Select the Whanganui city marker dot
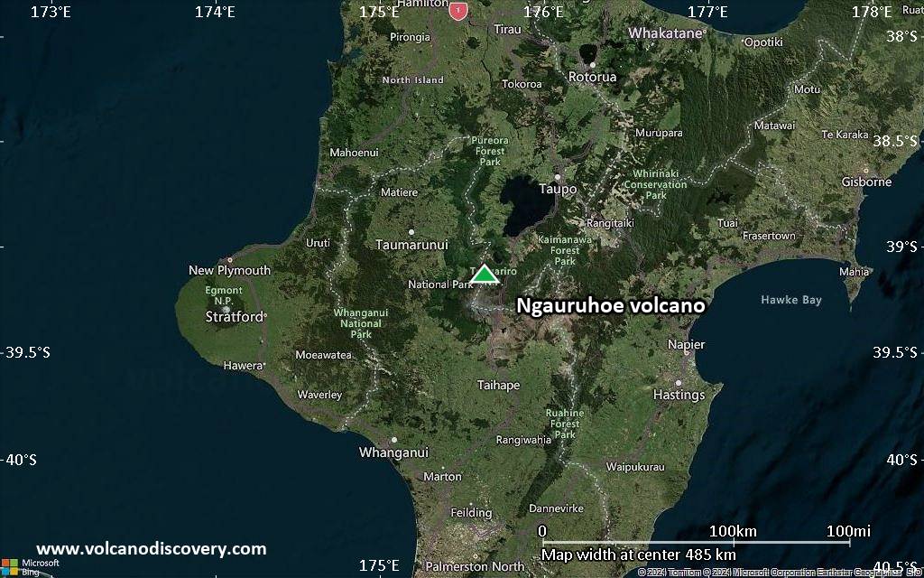Image resolution: width=924 pixels, height=578 pixels. [394, 440]
